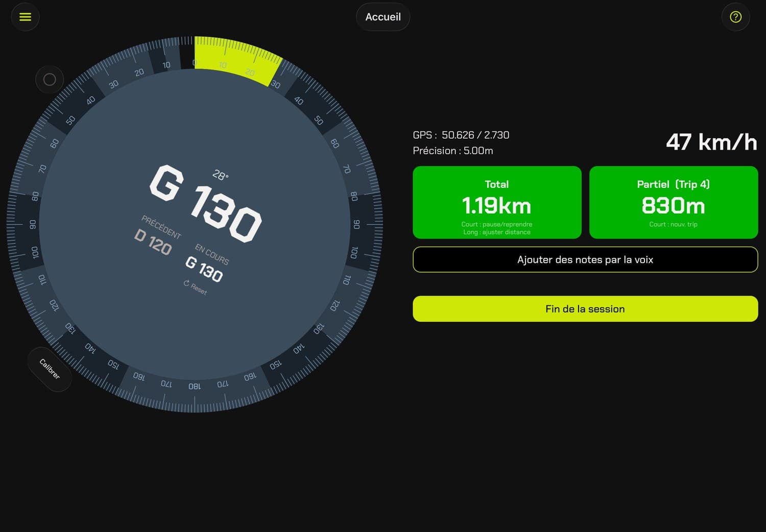Click the GPS coordinates 50.626 / 2.730
Screen dimensions: 766x532
[x=461, y=135]
